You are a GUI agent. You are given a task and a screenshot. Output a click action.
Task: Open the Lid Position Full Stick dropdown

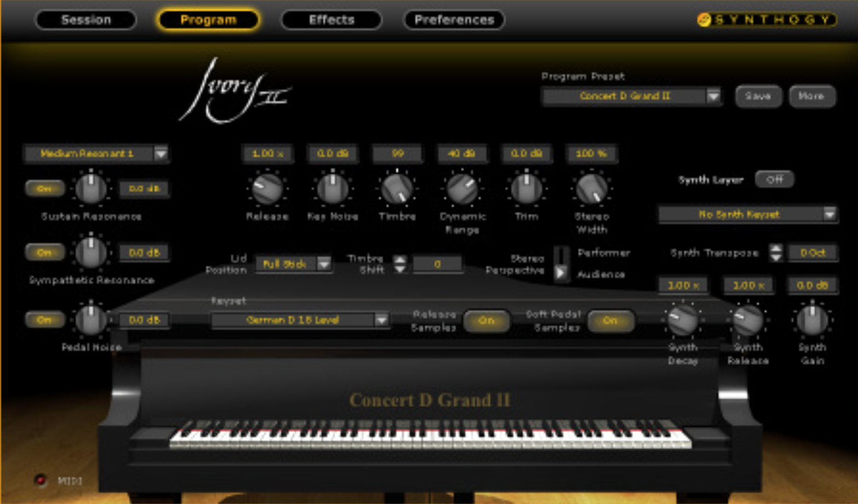tap(294, 264)
